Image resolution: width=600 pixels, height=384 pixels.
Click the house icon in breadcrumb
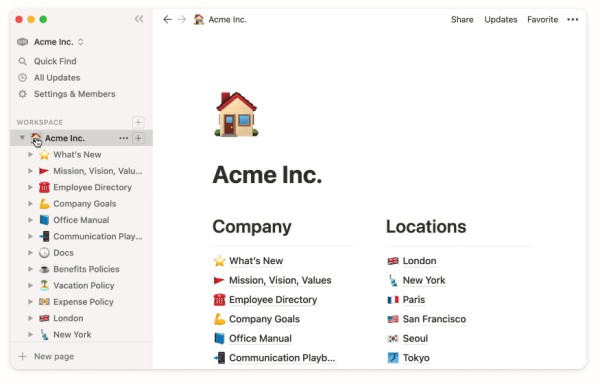(199, 20)
